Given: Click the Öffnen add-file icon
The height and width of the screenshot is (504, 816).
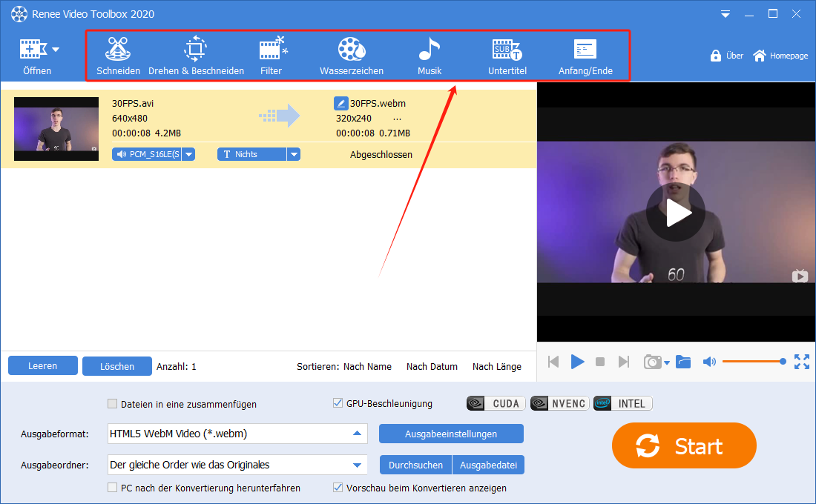Looking at the screenshot, I should [x=33, y=50].
